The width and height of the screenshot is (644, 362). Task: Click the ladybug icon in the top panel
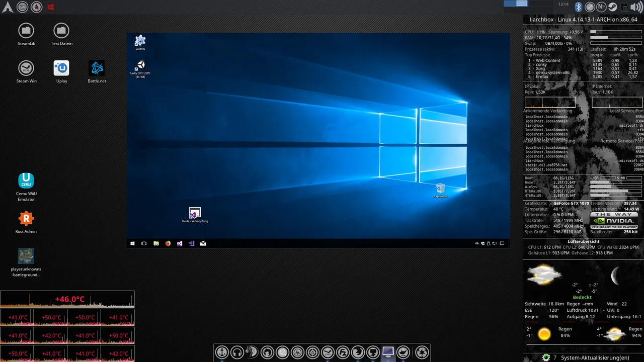(x=36, y=7)
